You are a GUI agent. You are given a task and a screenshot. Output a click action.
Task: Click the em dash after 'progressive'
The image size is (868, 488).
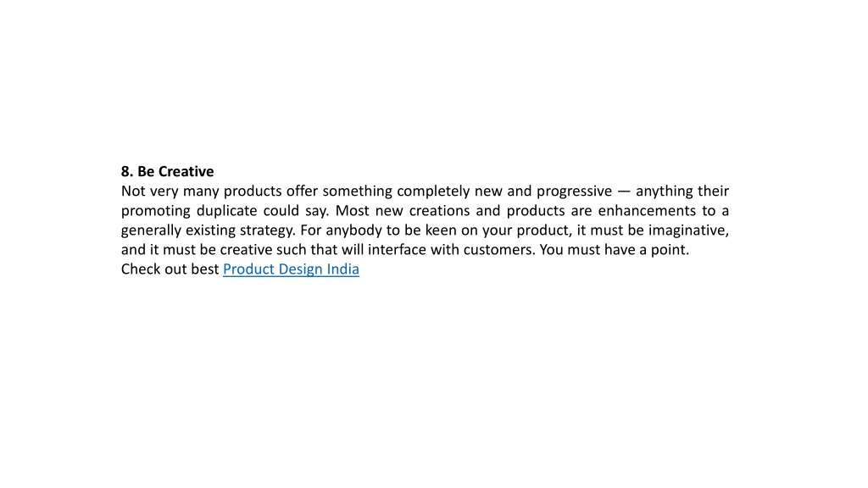[624, 191]
